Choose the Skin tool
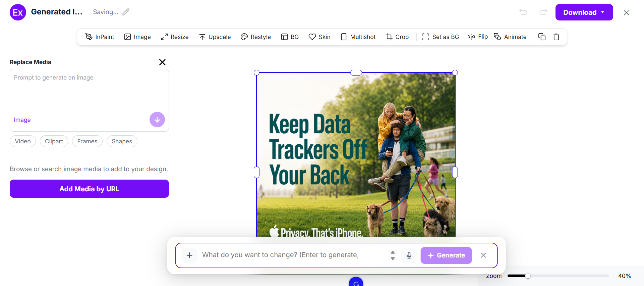 click(x=319, y=37)
